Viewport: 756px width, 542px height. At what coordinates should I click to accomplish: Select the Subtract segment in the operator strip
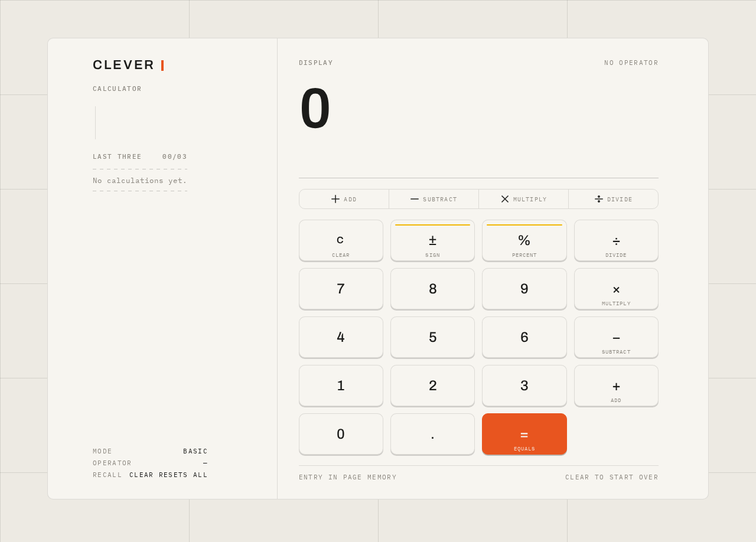tap(434, 199)
